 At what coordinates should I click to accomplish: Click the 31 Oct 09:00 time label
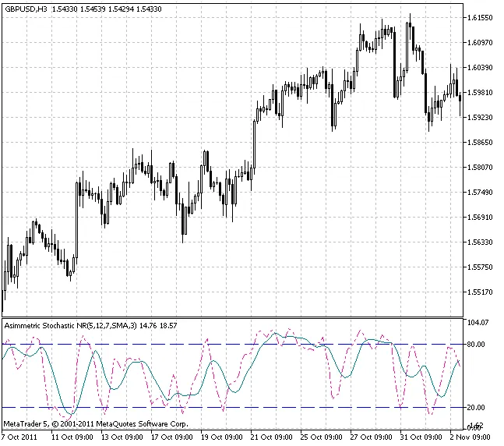point(425,437)
